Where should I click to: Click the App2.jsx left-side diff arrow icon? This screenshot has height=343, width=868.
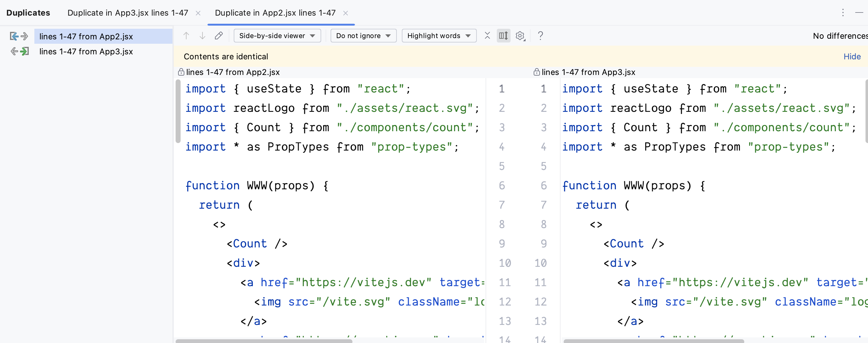(14, 36)
